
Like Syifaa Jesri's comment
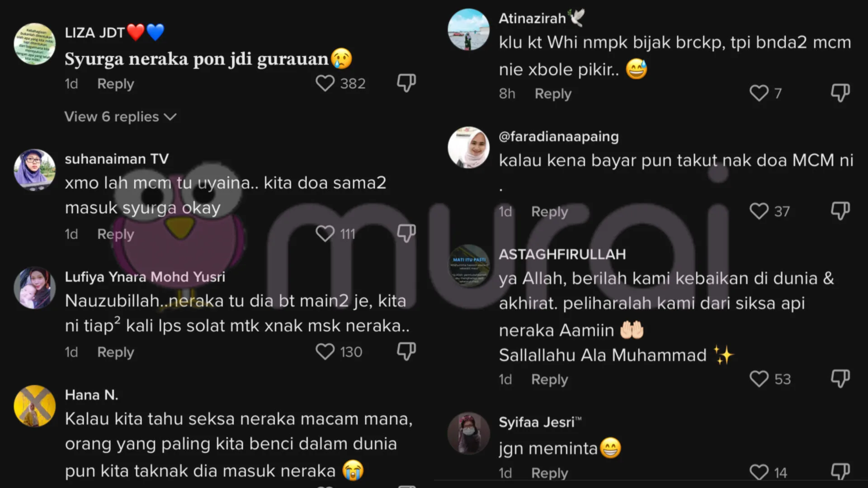[759, 472]
